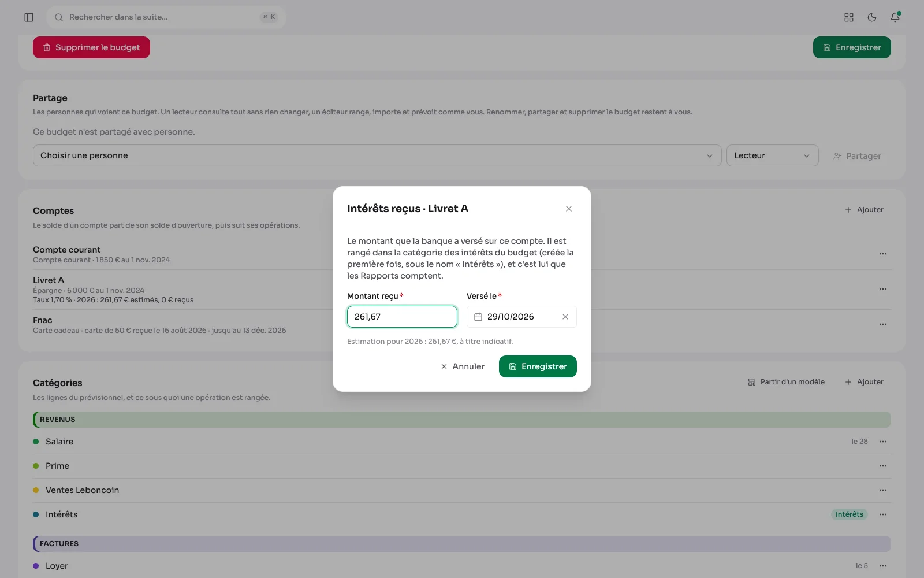Click the Versé le date field
Viewport: 924px width, 578px height.
tap(521, 317)
